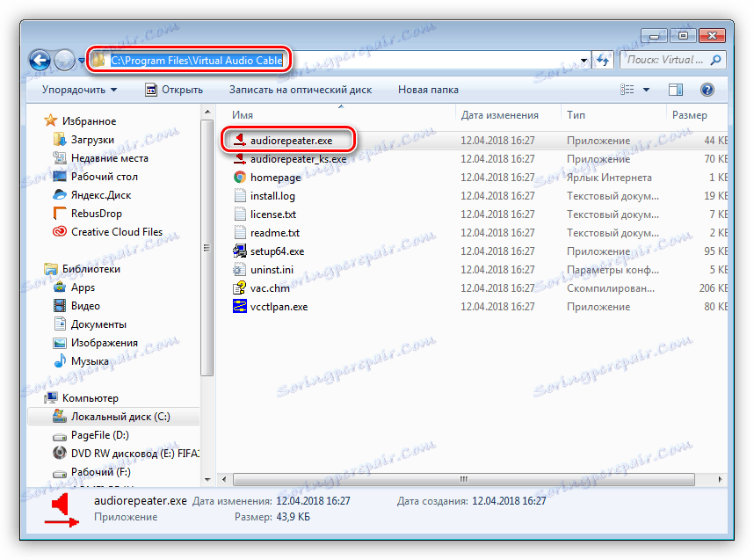
Task: Click the Избранное star icon
Action: click(x=50, y=120)
